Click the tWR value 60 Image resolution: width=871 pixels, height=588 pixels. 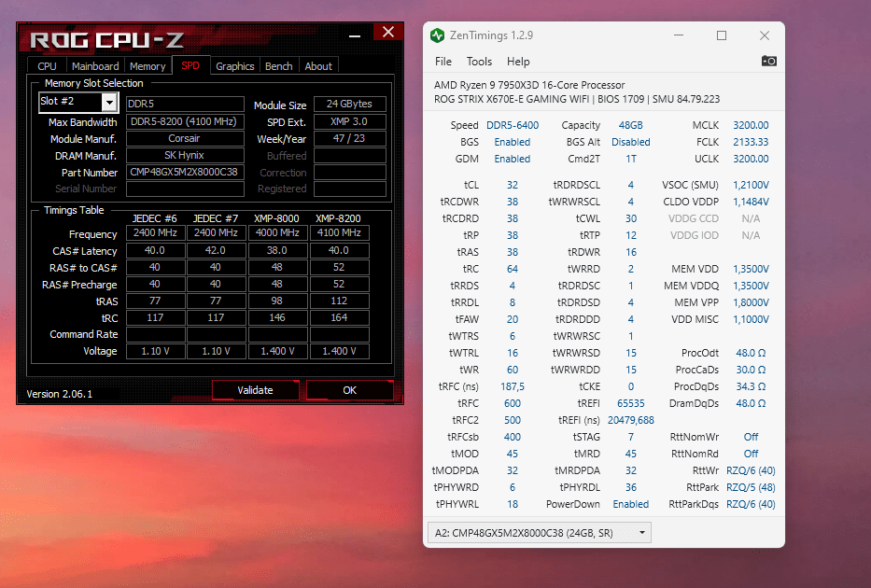pos(513,370)
